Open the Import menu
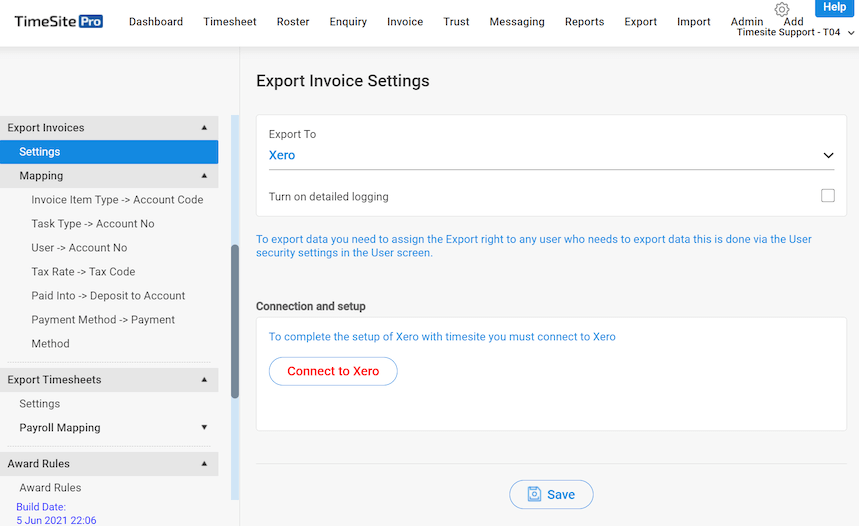The height and width of the screenshot is (526, 859). coord(694,21)
